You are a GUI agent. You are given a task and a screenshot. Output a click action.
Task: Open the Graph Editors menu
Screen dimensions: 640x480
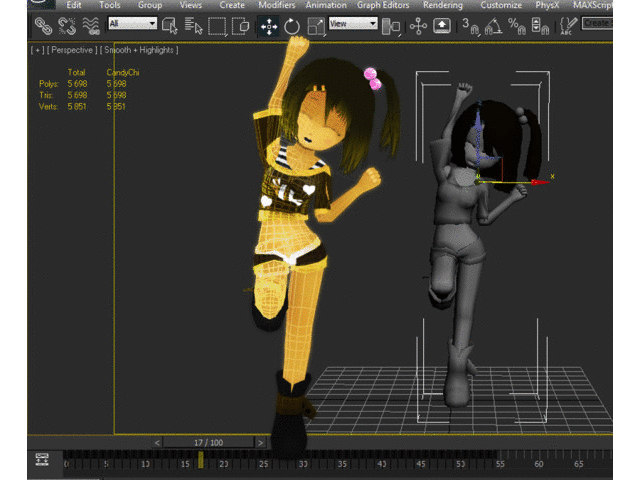383,5
